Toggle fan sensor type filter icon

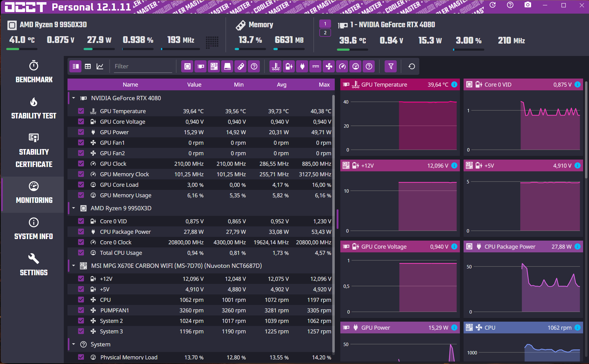click(329, 66)
